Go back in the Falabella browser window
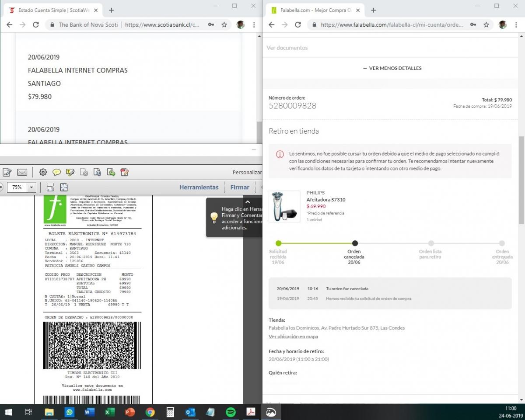Screen dimensions: 525x420 [x=271, y=25]
